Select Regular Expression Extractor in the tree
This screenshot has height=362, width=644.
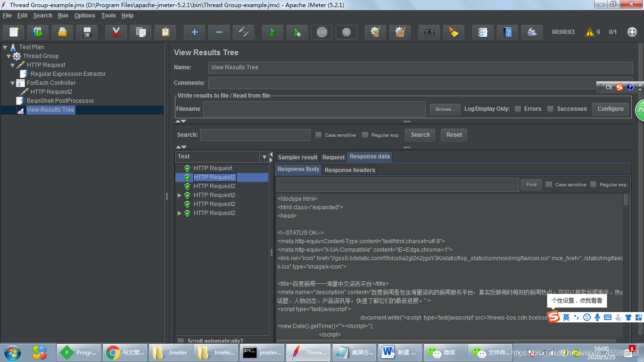click(x=68, y=74)
